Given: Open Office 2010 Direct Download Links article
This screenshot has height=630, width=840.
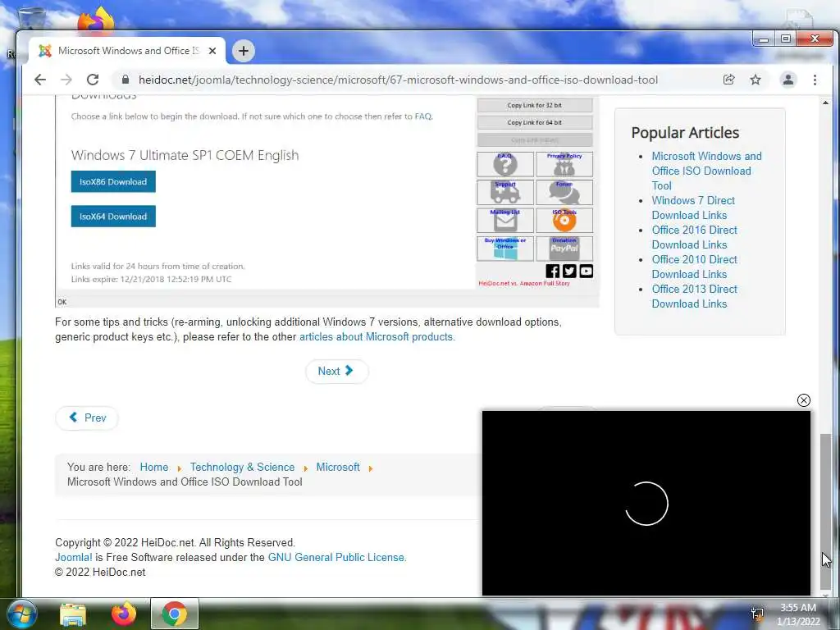Looking at the screenshot, I should 694,267.
